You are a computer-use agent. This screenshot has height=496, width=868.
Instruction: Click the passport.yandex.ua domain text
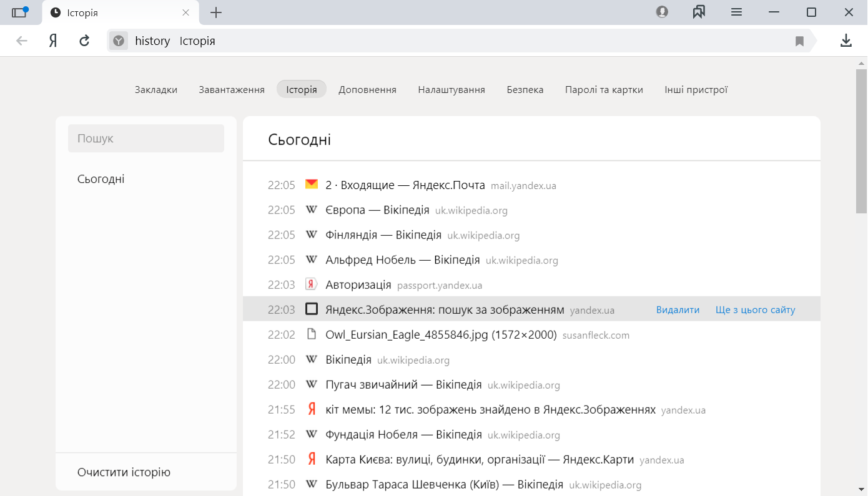pyautogui.click(x=440, y=286)
